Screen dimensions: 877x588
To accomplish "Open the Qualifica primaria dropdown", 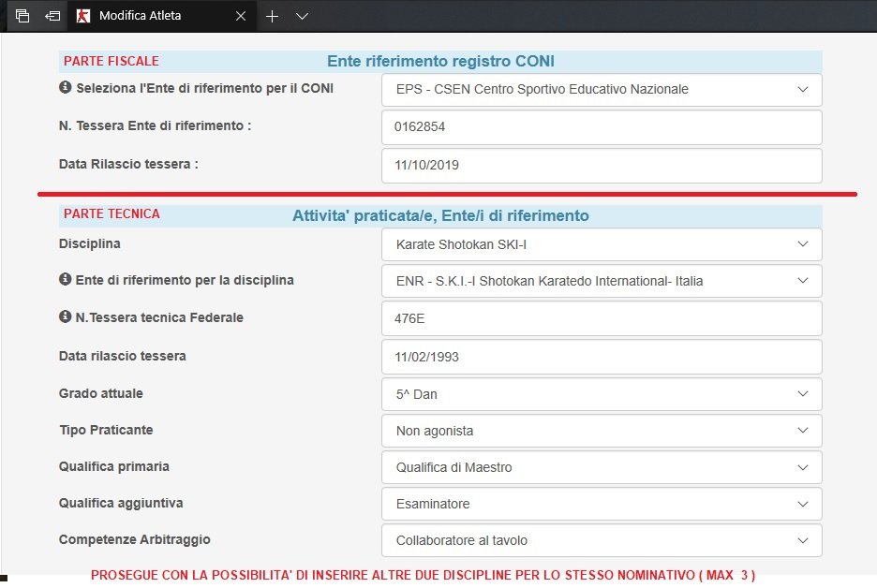I will pos(602,467).
